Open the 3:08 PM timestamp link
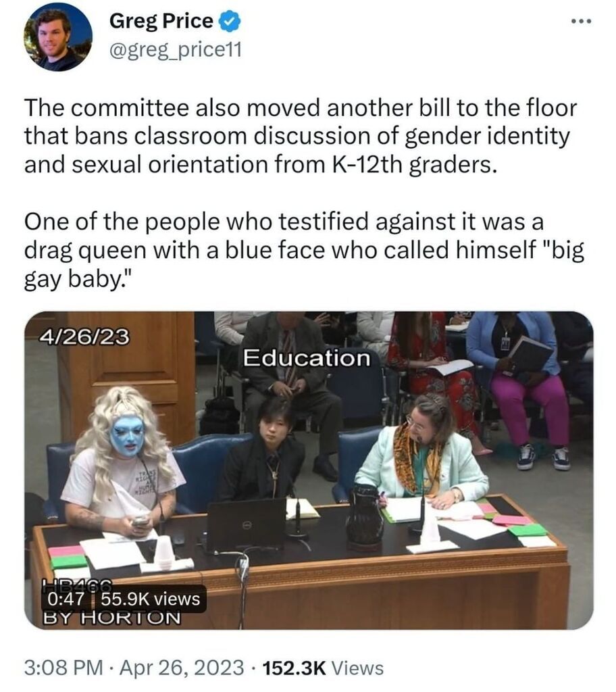The width and height of the screenshot is (616, 692). click(63, 667)
